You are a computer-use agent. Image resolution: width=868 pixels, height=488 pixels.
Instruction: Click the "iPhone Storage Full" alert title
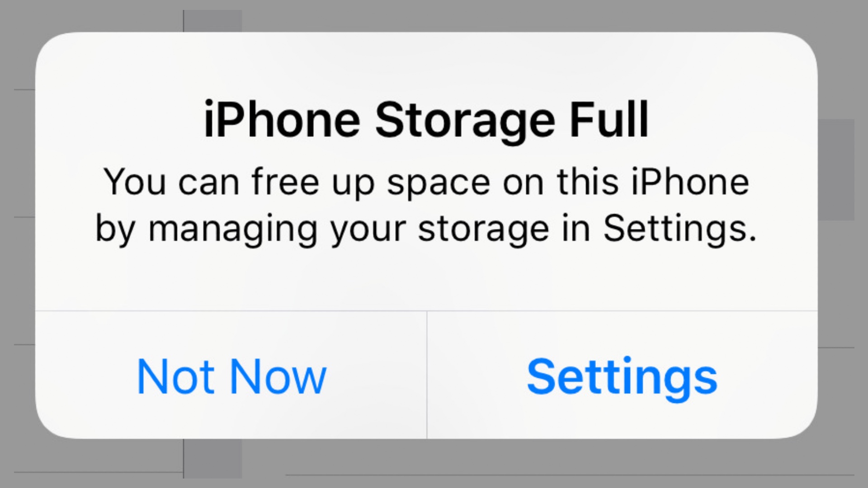[426, 120]
